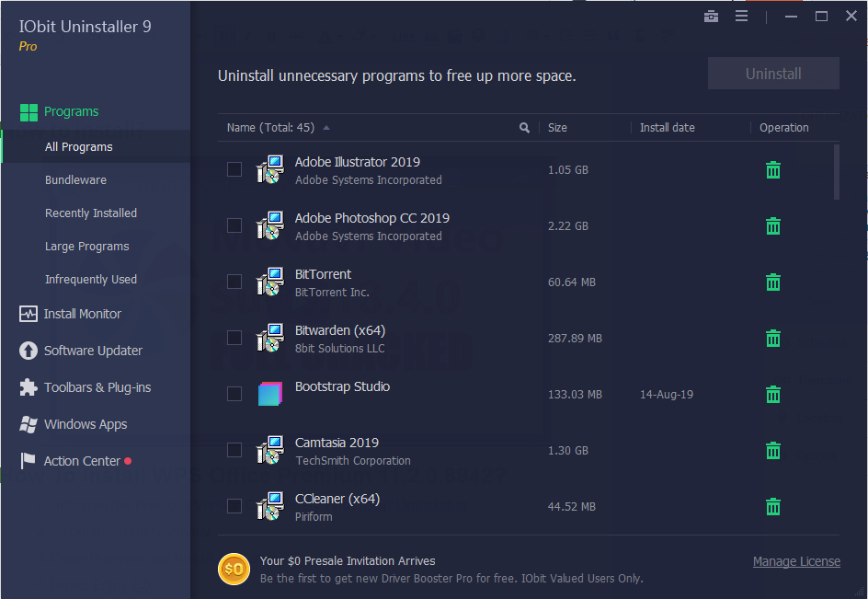Click the 2.22 GB size value
The width and height of the screenshot is (868, 599).
click(568, 226)
